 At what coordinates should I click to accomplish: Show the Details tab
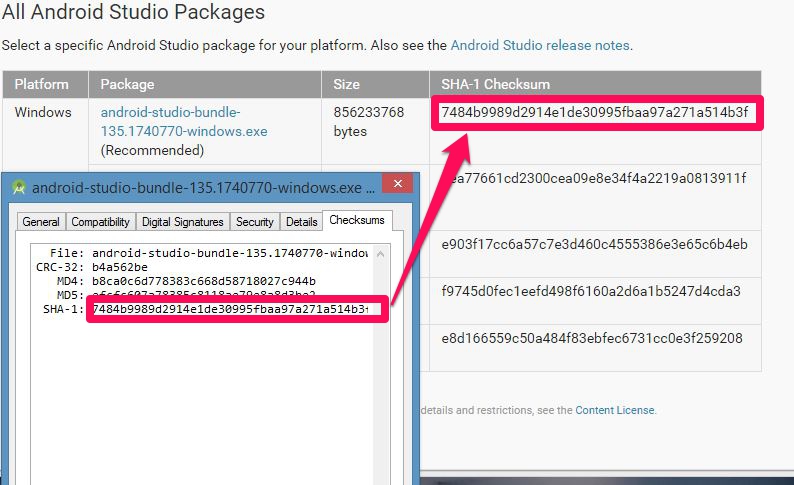[x=301, y=222]
